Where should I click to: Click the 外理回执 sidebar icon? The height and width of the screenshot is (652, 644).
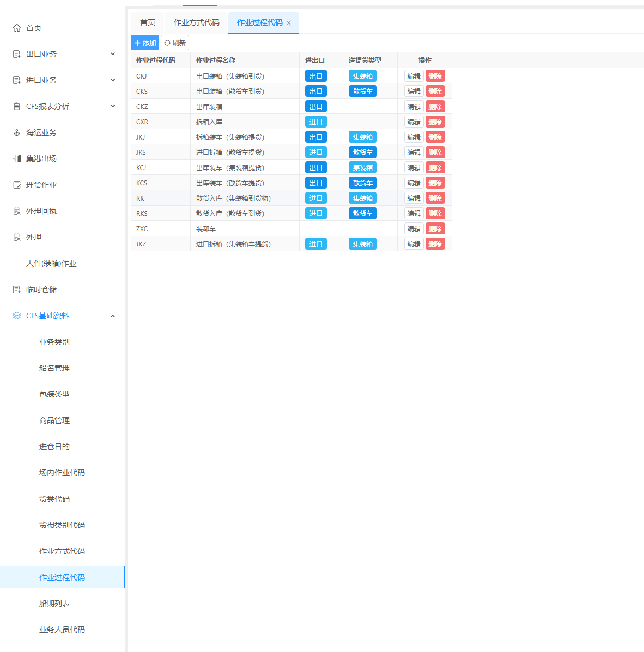[17, 211]
